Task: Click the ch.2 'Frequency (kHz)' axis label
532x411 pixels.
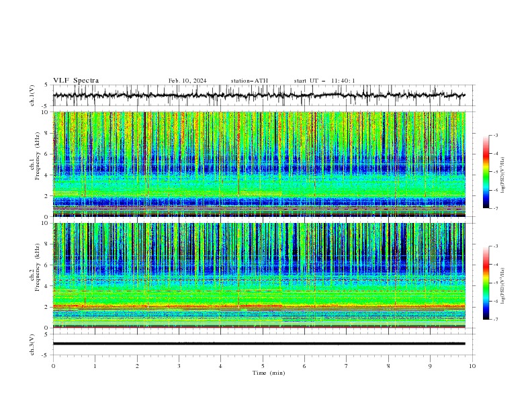Action: point(38,267)
